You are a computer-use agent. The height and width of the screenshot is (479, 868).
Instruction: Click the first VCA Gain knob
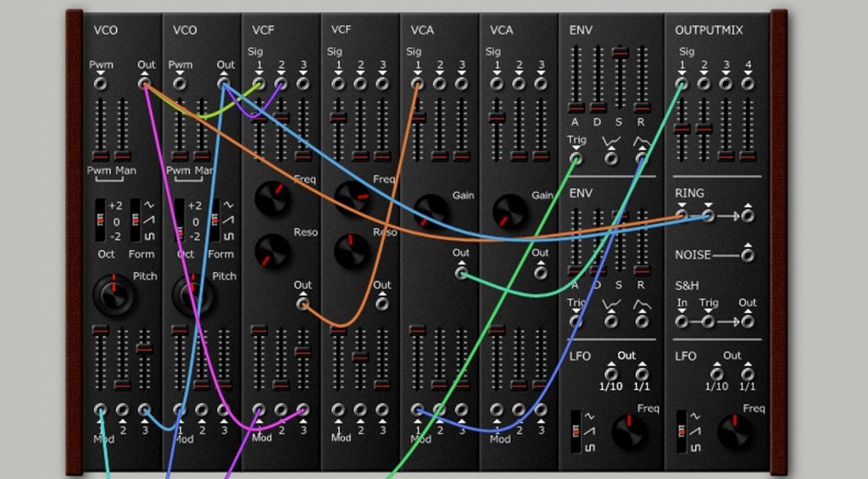point(431,212)
